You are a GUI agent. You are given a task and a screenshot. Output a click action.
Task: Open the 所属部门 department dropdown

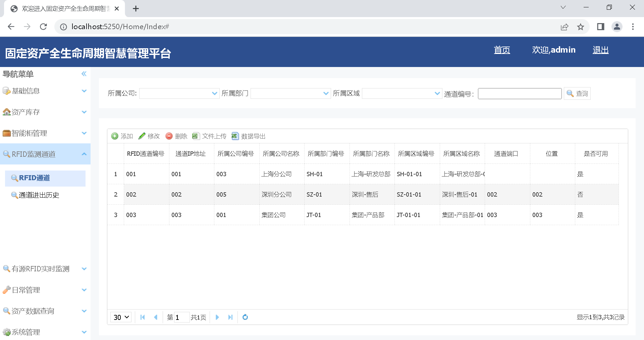tap(326, 93)
